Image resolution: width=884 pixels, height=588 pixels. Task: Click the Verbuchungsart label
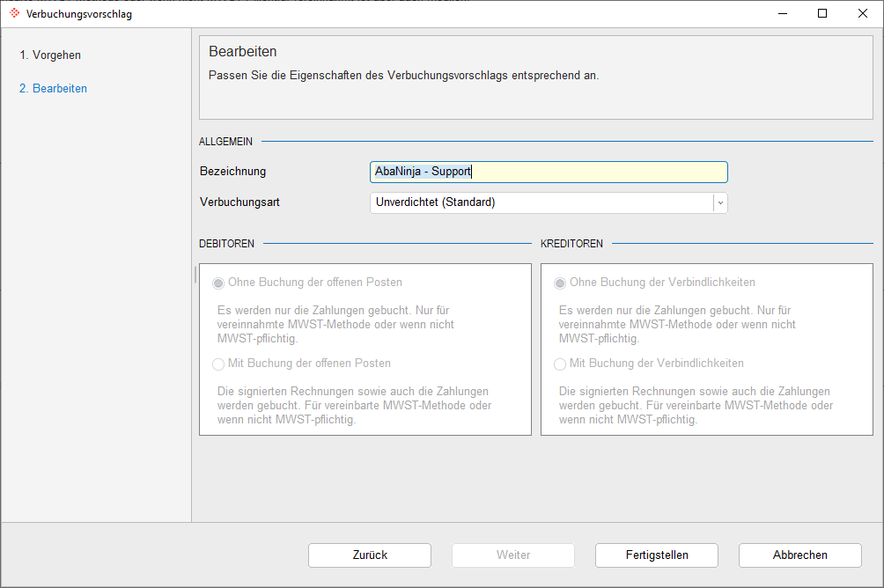[x=239, y=202]
